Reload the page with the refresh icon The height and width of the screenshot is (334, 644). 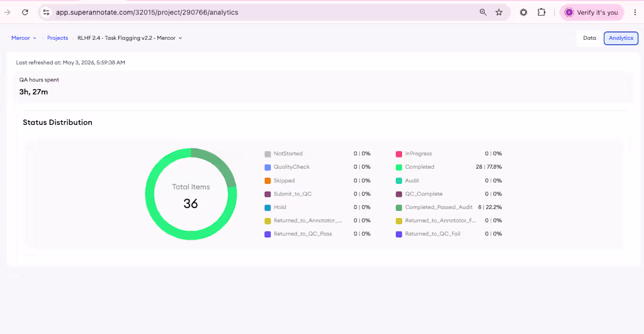25,12
